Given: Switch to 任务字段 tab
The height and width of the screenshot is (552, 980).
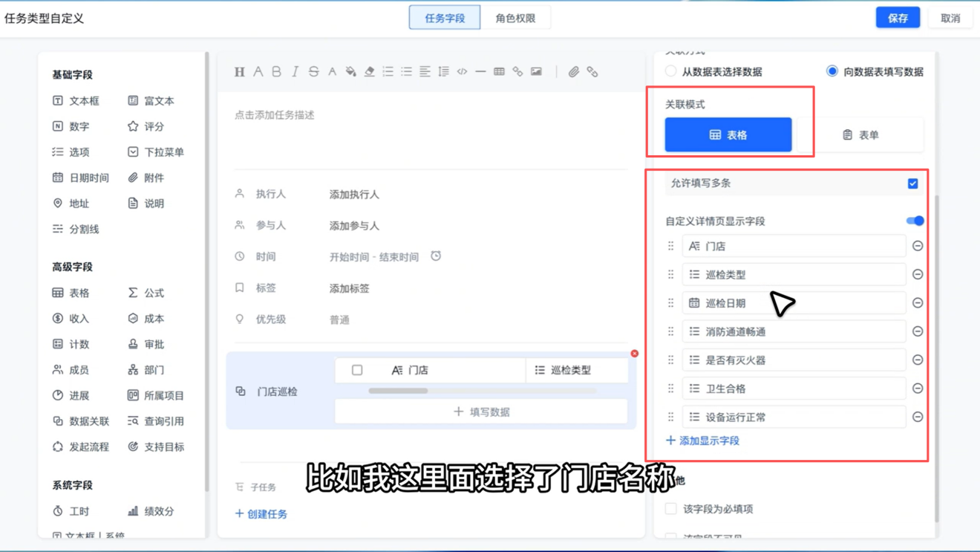Looking at the screenshot, I should tap(445, 18).
